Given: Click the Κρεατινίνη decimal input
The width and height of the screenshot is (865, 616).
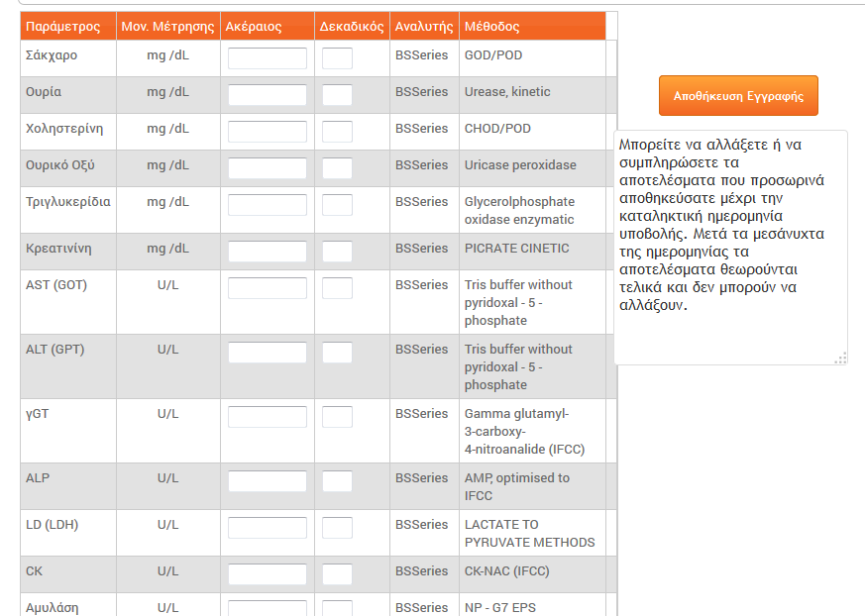Looking at the screenshot, I should click(337, 252).
